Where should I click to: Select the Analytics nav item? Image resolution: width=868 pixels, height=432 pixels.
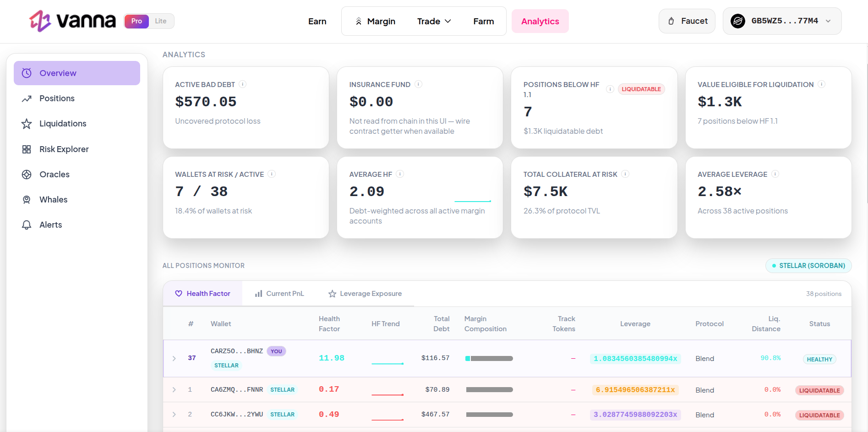pyautogui.click(x=540, y=21)
